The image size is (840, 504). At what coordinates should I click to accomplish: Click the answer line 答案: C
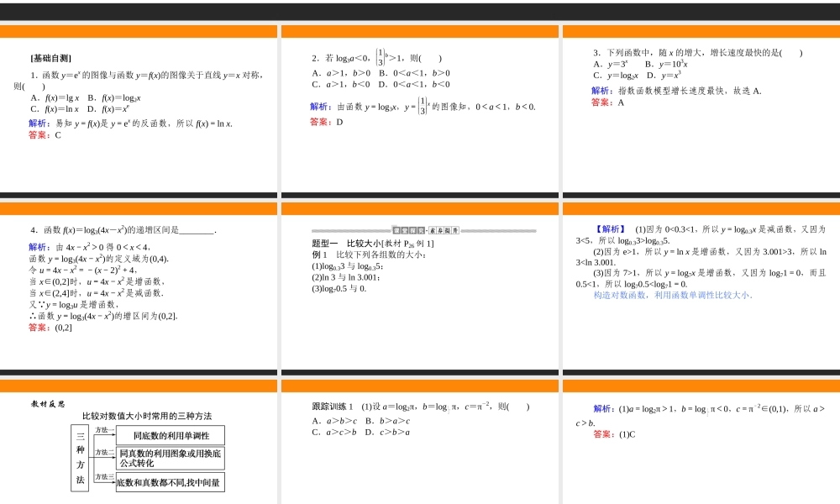pyautogui.click(x=45, y=135)
